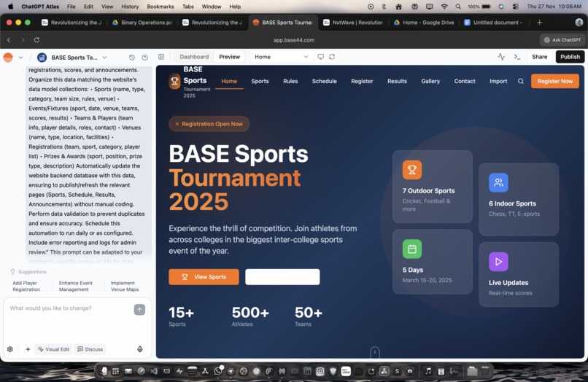The image size is (588, 382).
Task: Switch to Dashboard view
Action: (x=194, y=57)
